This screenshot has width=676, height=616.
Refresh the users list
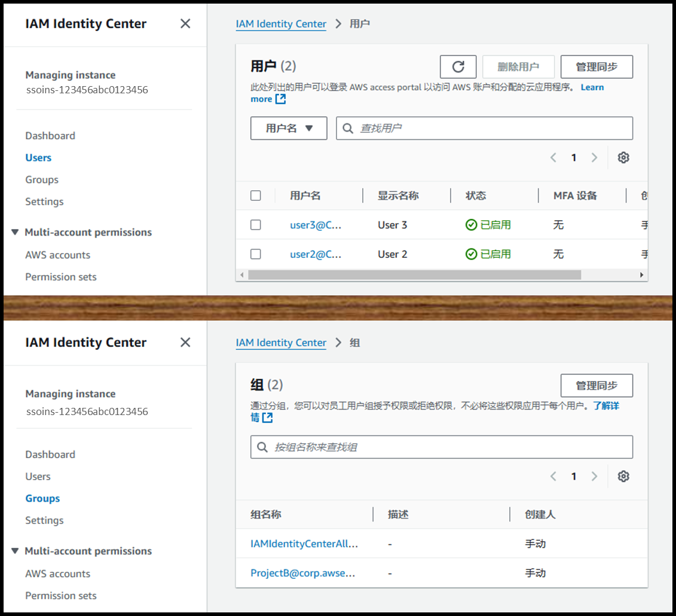pos(458,67)
